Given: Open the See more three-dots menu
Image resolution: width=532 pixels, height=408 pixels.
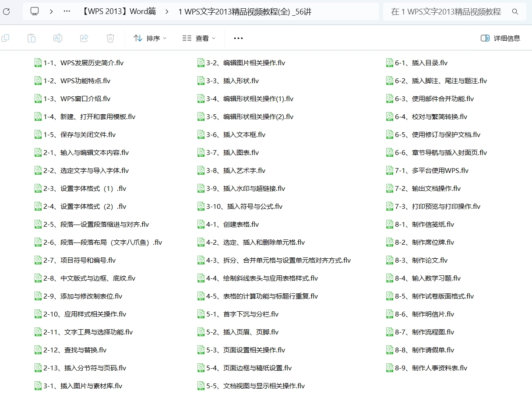Looking at the screenshot, I should coord(238,38).
